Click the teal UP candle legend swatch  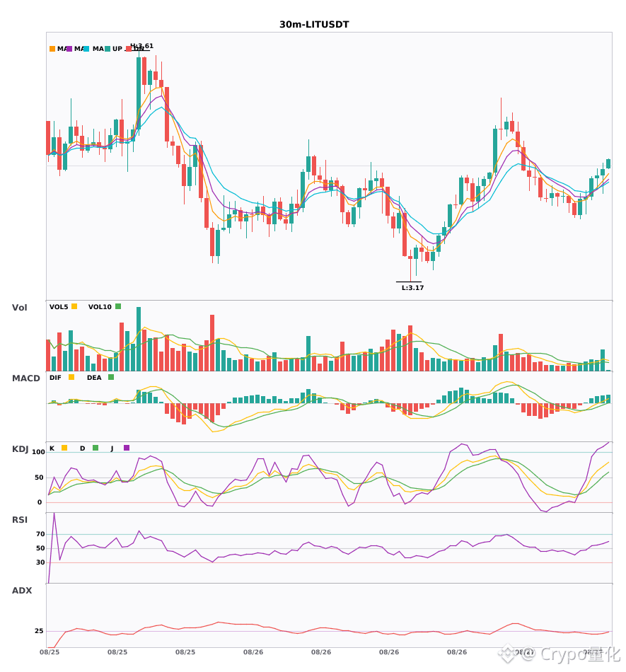(108, 49)
